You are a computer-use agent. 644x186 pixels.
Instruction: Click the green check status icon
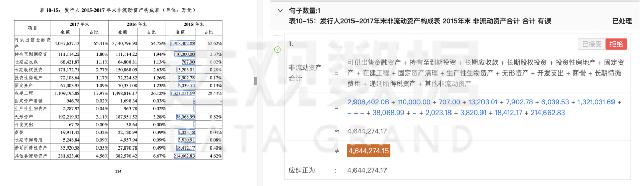pyautogui.click(x=277, y=49)
